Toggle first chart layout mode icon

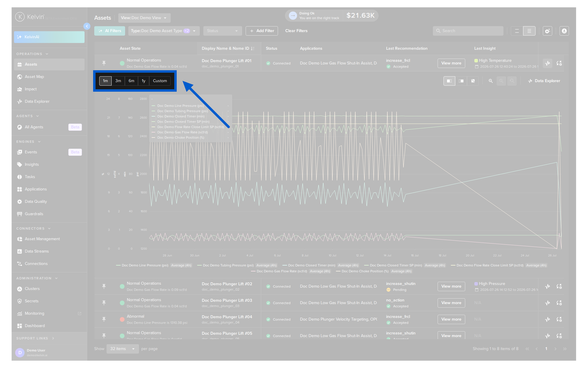pos(449,81)
